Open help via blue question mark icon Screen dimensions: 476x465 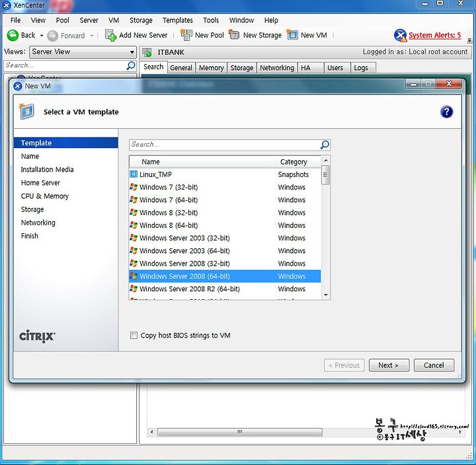coord(446,112)
